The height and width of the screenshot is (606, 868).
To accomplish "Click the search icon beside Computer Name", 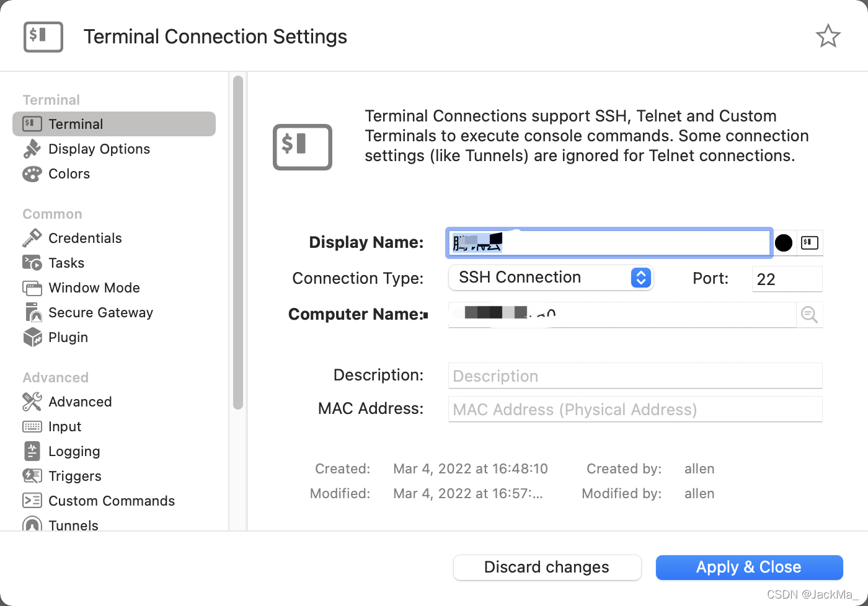I will coord(809,315).
